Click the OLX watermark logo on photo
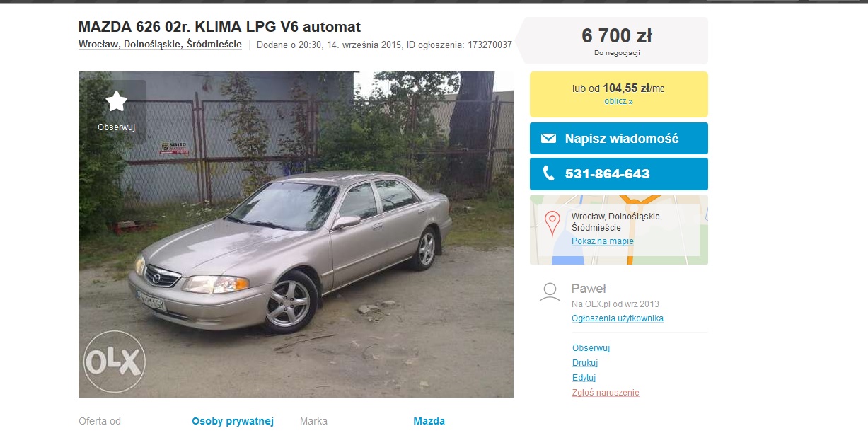Viewport: 868px width, 433px height. click(x=114, y=362)
